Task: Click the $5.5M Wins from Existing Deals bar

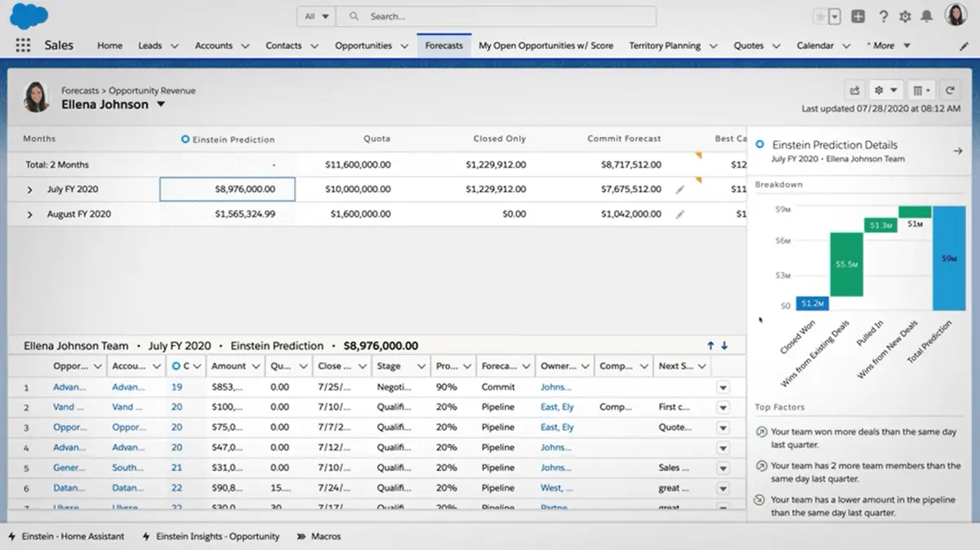Action: 847,264
